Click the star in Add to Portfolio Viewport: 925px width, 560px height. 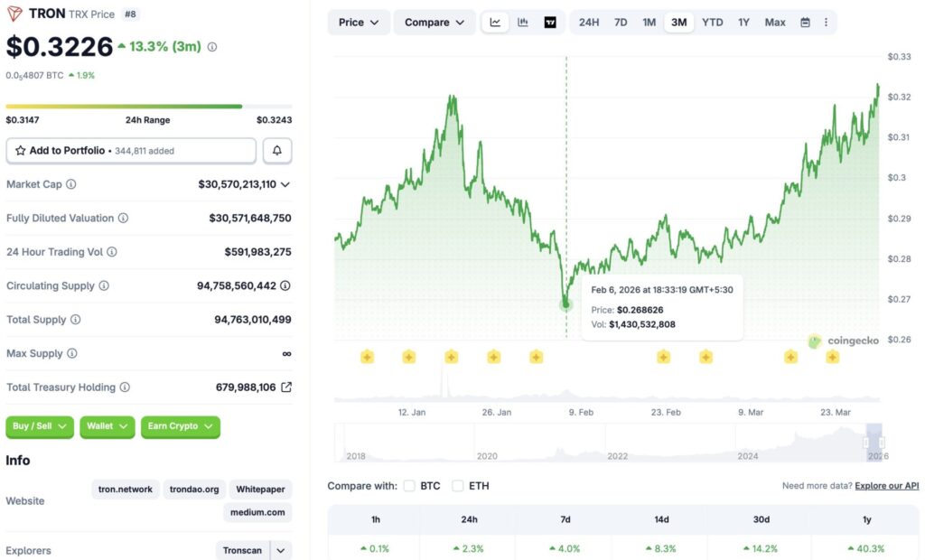click(19, 150)
